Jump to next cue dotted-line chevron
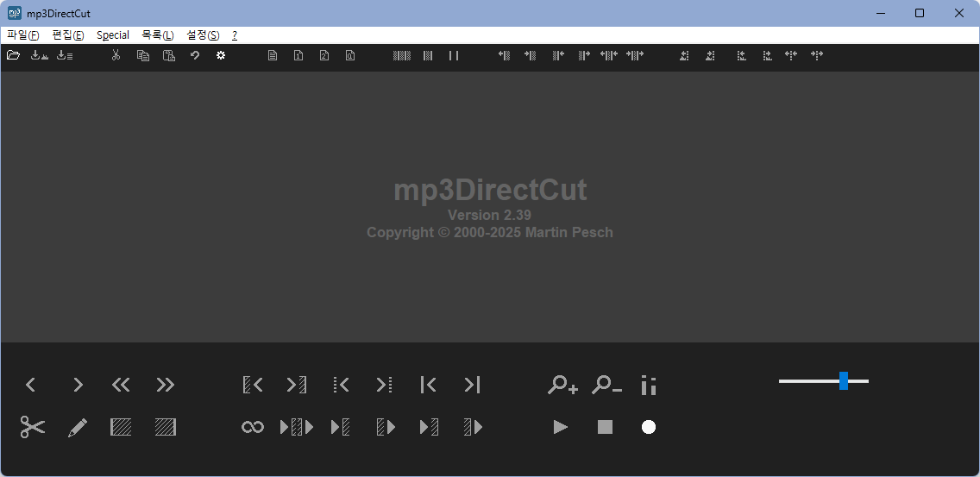Screen dimensions: 980x477 pyautogui.click(x=385, y=385)
